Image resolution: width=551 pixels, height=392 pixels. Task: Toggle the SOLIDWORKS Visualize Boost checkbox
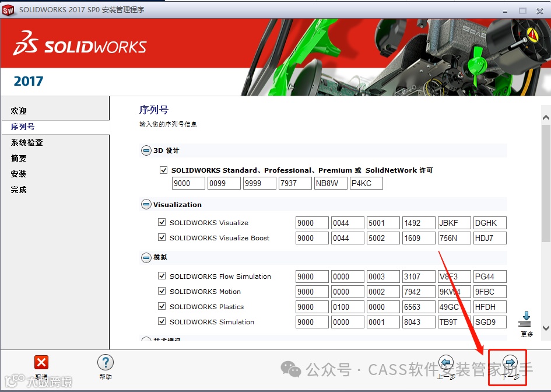coord(162,237)
